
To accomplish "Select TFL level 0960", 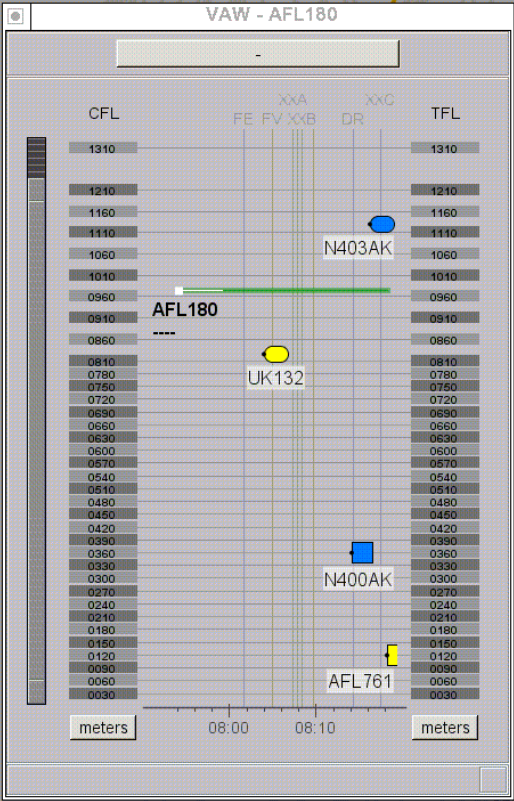I will pyautogui.click(x=445, y=296).
